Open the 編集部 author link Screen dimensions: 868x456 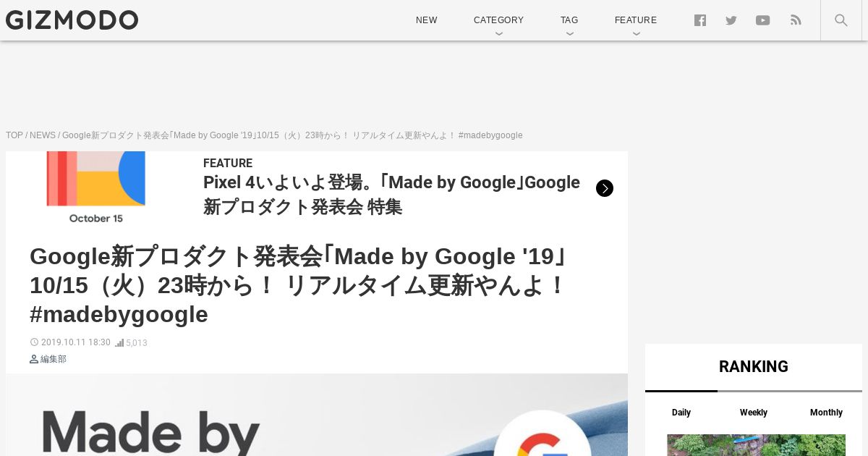pos(54,359)
